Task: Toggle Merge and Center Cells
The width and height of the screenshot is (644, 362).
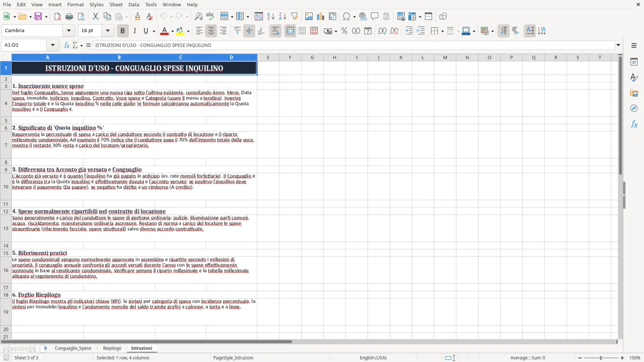Action: (x=290, y=31)
